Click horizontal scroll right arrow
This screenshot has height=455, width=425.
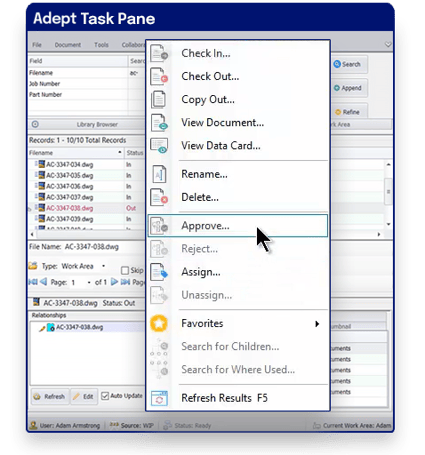tap(379, 234)
